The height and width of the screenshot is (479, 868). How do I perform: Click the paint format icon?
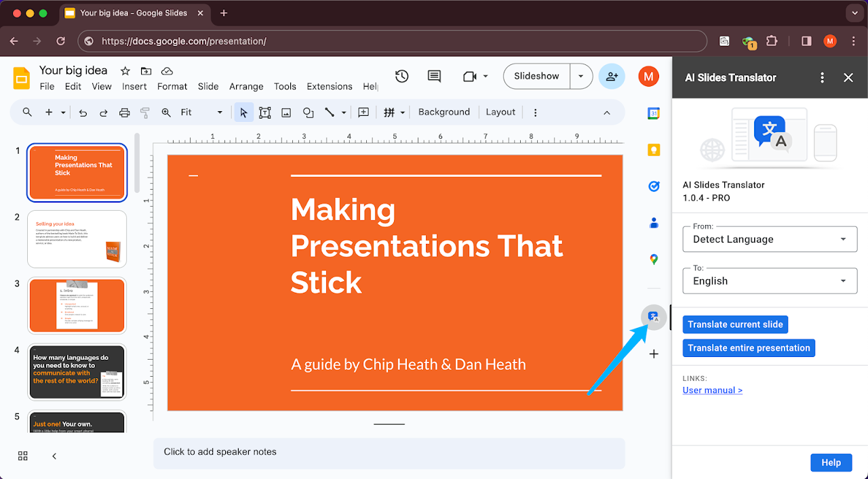144,112
